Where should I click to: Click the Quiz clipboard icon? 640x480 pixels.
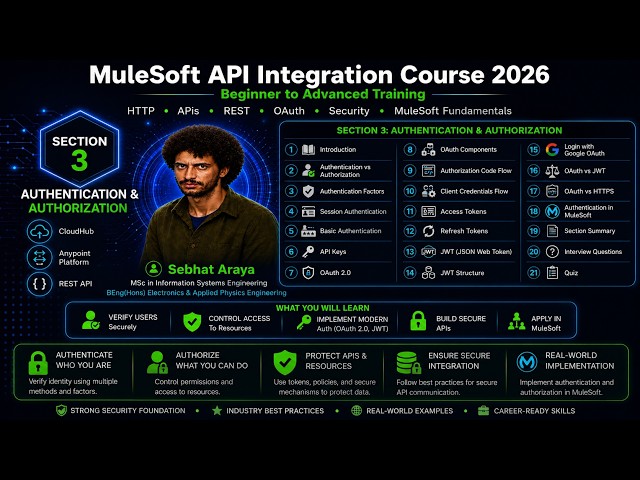(552, 272)
